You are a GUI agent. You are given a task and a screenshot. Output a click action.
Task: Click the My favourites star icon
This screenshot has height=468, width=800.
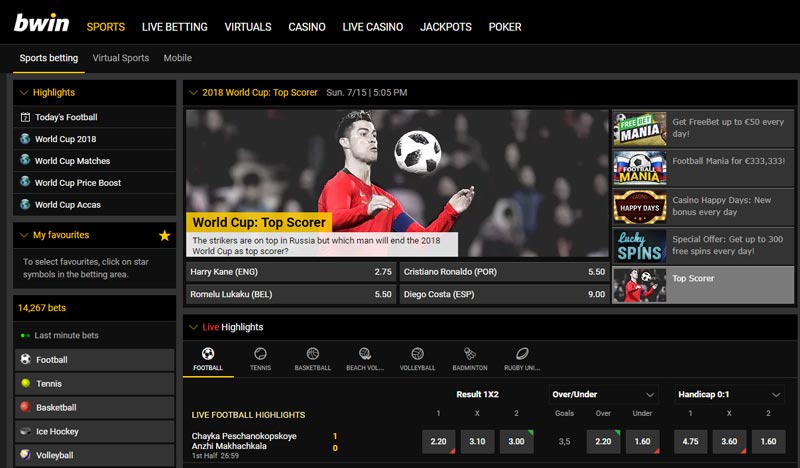coord(164,236)
